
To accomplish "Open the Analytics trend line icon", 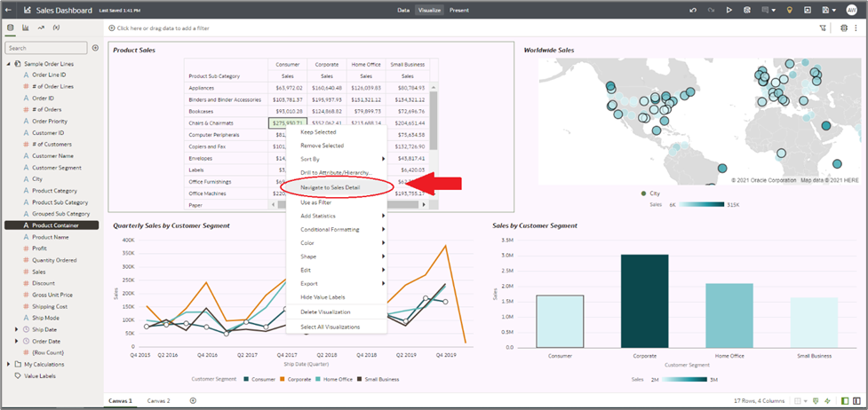I will (x=41, y=28).
